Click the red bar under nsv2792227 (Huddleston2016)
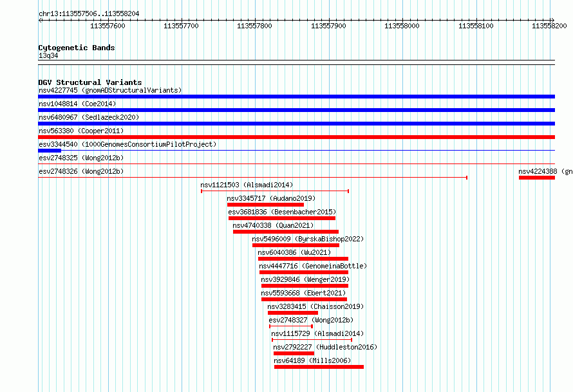 [x=294, y=353]
